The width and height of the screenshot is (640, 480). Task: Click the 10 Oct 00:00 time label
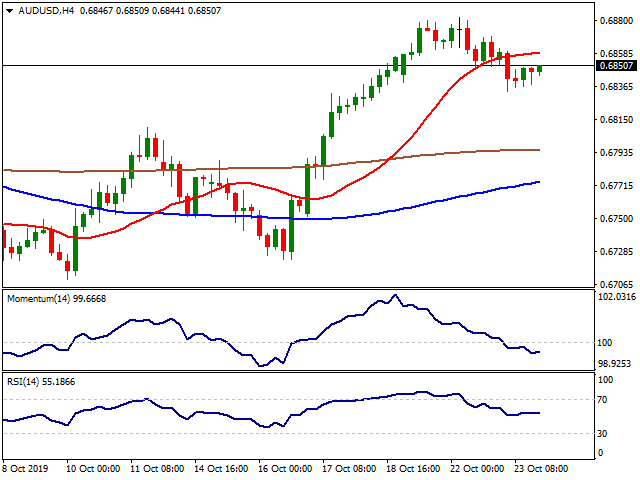coord(93,469)
